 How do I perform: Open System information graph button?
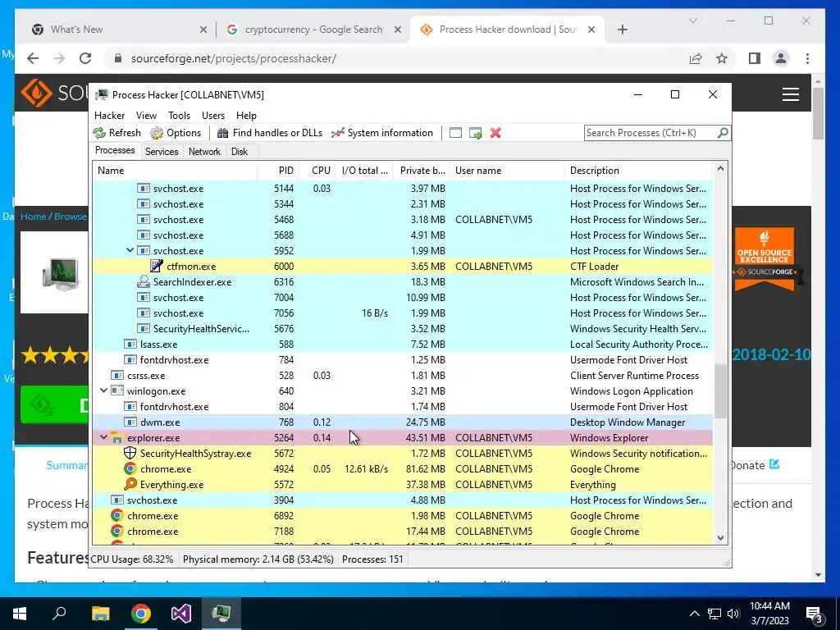[x=382, y=133]
